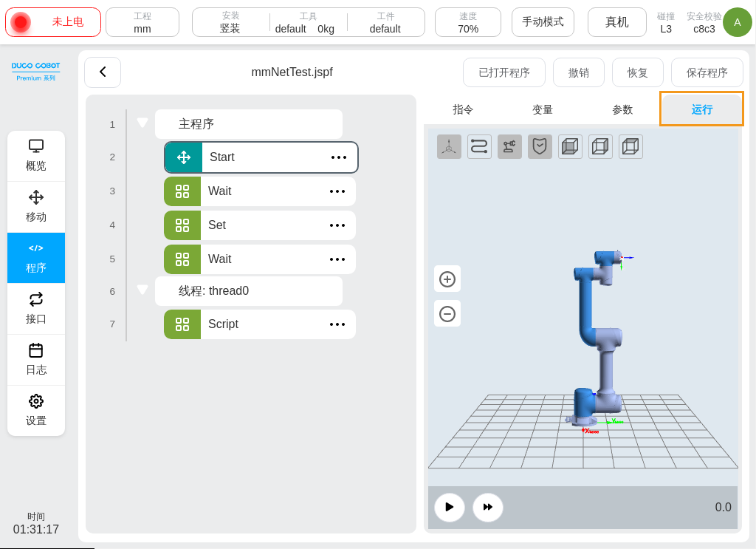Switch to the 运行 tab

pyautogui.click(x=702, y=109)
